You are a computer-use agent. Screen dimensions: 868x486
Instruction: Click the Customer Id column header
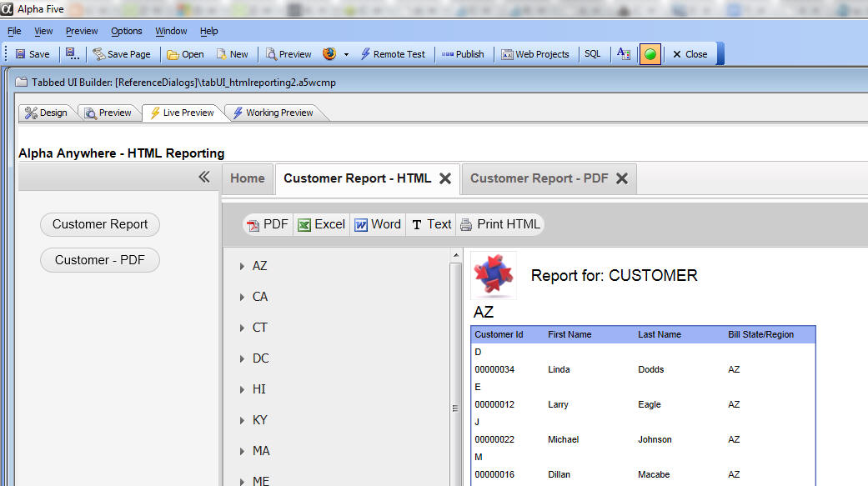coord(499,334)
